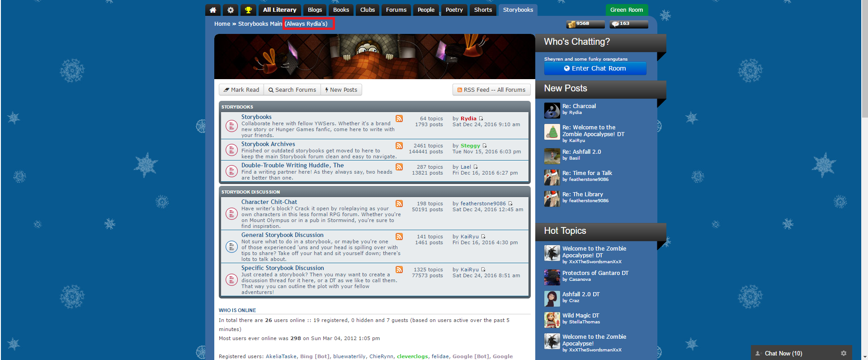This screenshot has height=360, width=868.
Task: Open the gold coins counter showing 9568
Action: [585, 24]
